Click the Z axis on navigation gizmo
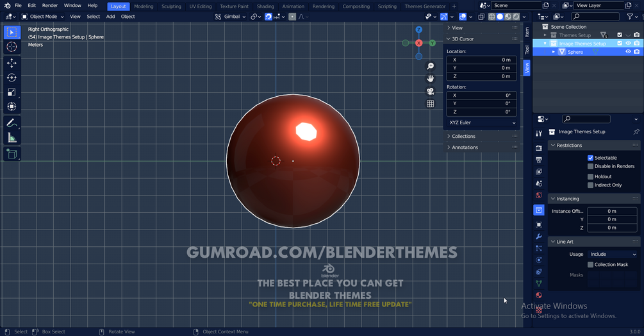 point(418,29)
